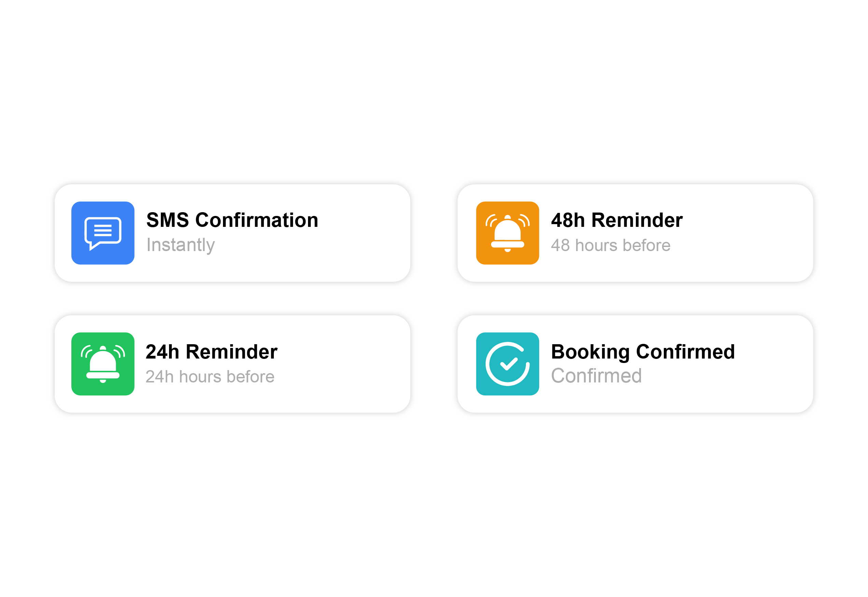The width and height of the screenshot is (868, 597).
Task: Click the Booking Confirmed heading
Action: (x=643, y=352)
